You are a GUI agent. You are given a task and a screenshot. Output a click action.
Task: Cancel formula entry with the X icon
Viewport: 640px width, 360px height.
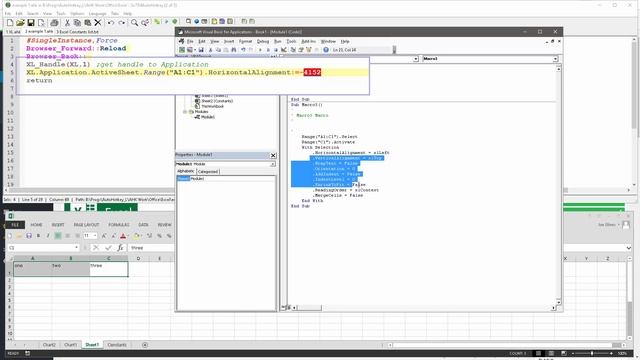click(96, 248)
